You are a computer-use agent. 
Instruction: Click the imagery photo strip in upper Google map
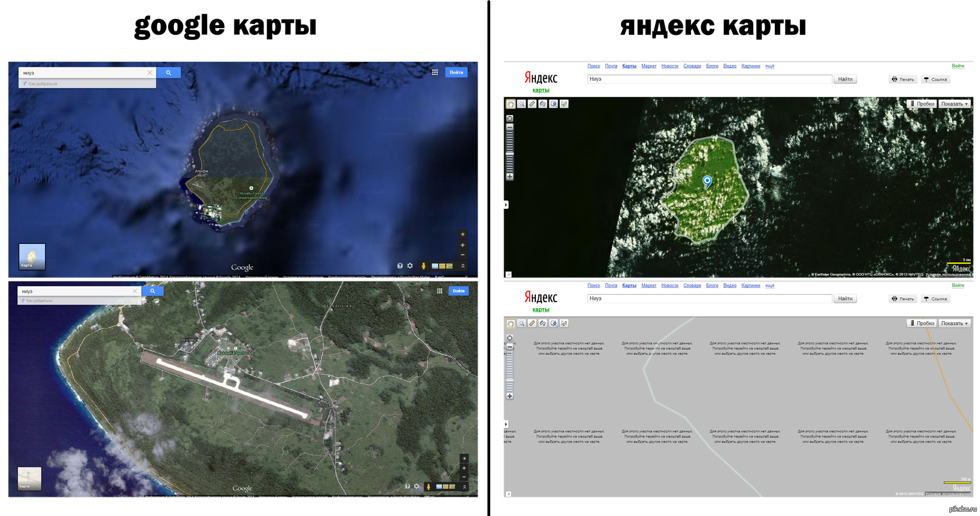(x=442, y=266)
